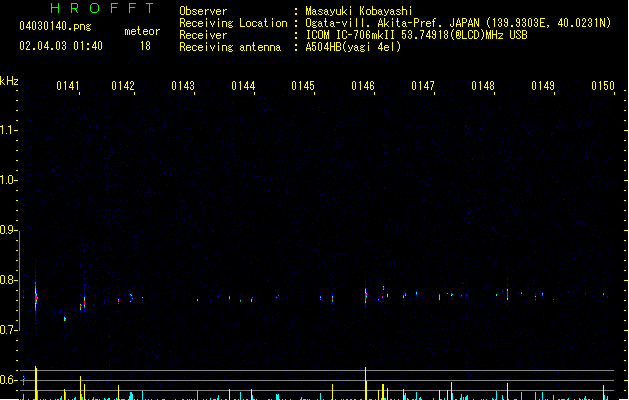Click the 0.7 kHz axis label
Image resolution: width=629 pixels, height=400 pixels.
[x=7, y=330]
